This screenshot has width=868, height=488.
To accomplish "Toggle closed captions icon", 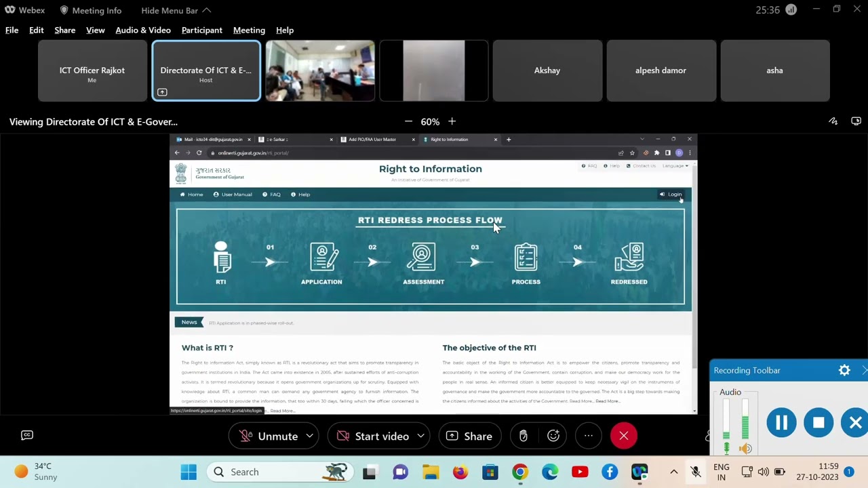I will coord(27,435).
